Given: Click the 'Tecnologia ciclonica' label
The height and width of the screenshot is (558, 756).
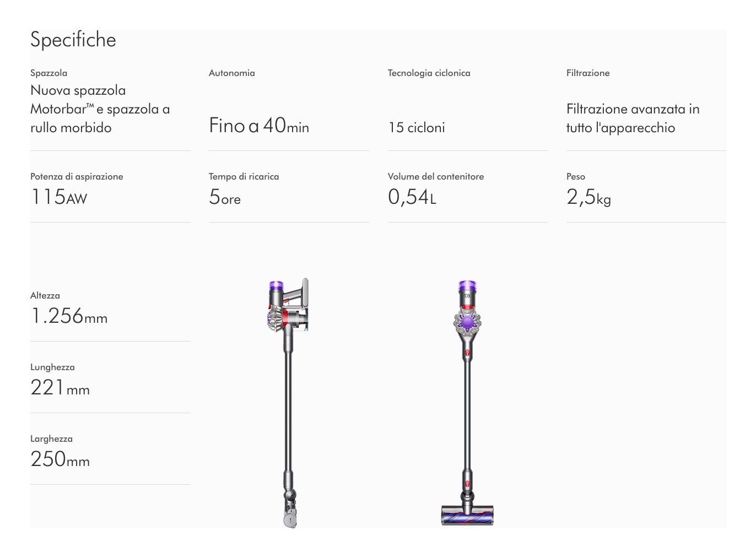Looking at the screenshot, I should pos(429,73).
